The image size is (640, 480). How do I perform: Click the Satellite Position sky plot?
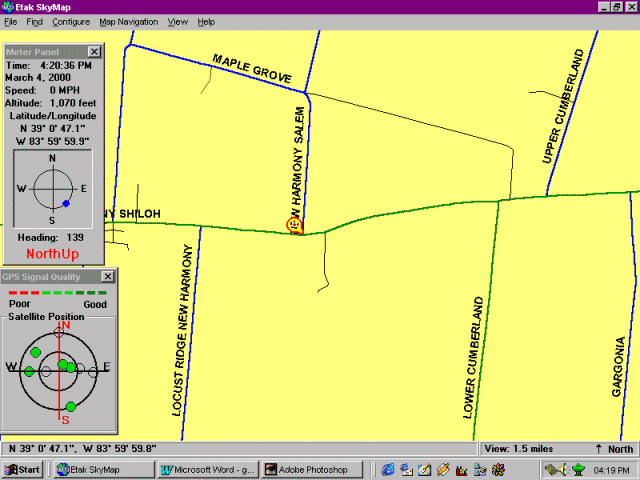tap(59, 371)
